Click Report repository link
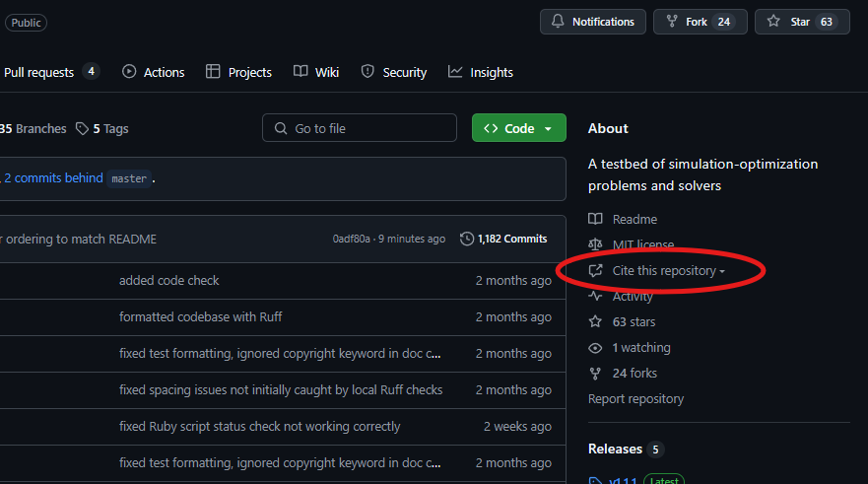 (x=635, y=398)
